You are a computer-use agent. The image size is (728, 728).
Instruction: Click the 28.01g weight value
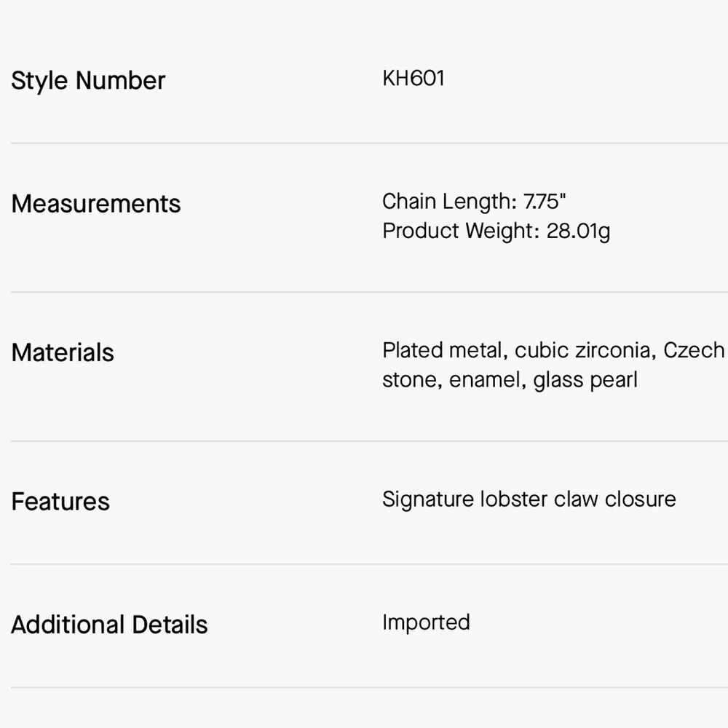point(578,231)
